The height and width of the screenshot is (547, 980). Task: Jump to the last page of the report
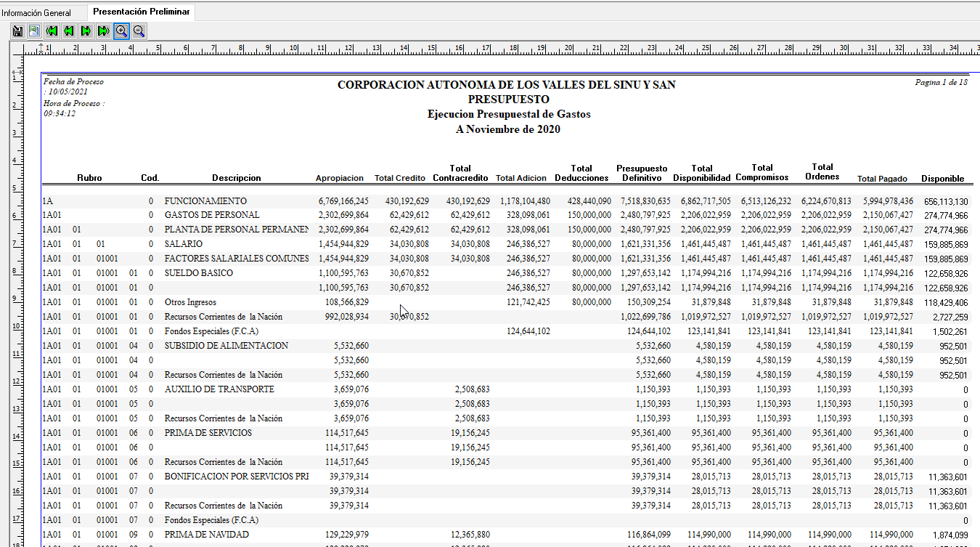click(x=104, y=31)
